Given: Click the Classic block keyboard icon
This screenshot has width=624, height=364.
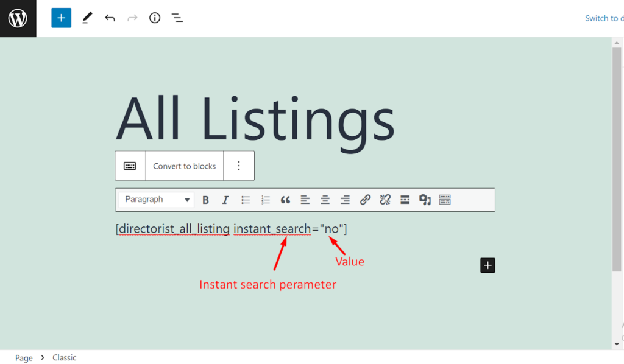Looking at the screenshot, I should click(130, 166).
